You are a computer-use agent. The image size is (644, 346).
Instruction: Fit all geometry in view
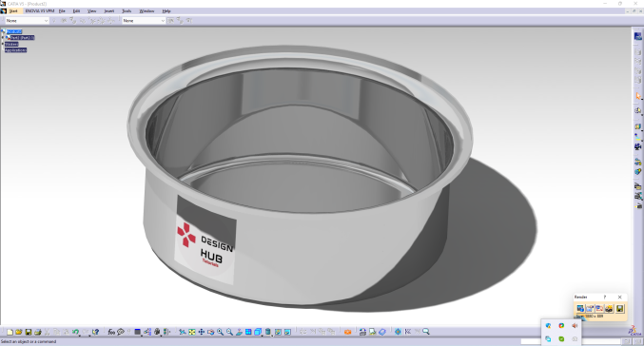click(192, 332)
